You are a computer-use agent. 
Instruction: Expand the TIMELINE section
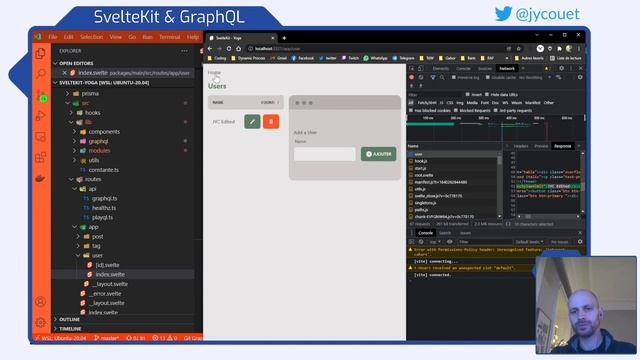pos(70,329)
